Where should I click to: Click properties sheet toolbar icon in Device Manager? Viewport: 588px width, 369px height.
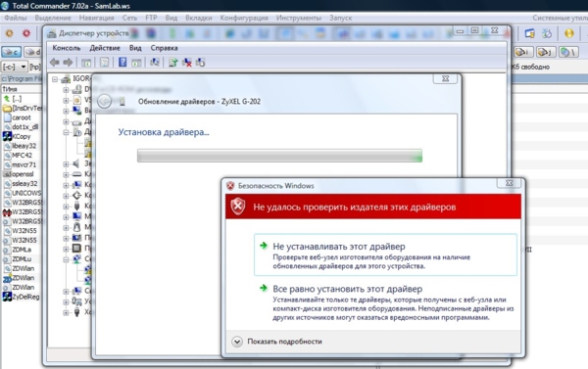pos(104,63)
